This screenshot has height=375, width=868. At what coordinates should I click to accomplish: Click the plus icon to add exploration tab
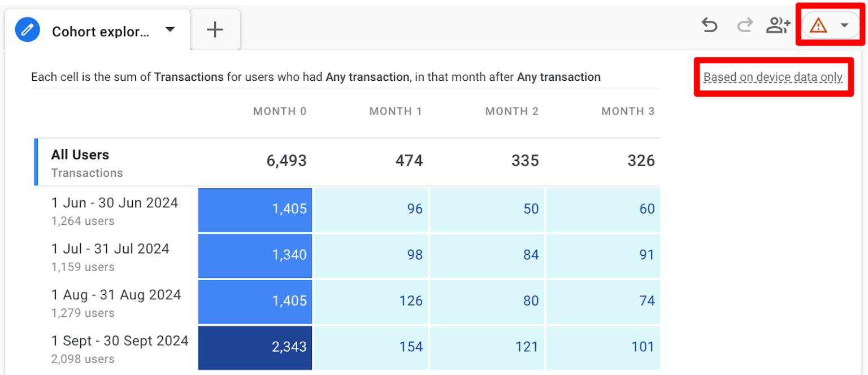tap(215, 30)
